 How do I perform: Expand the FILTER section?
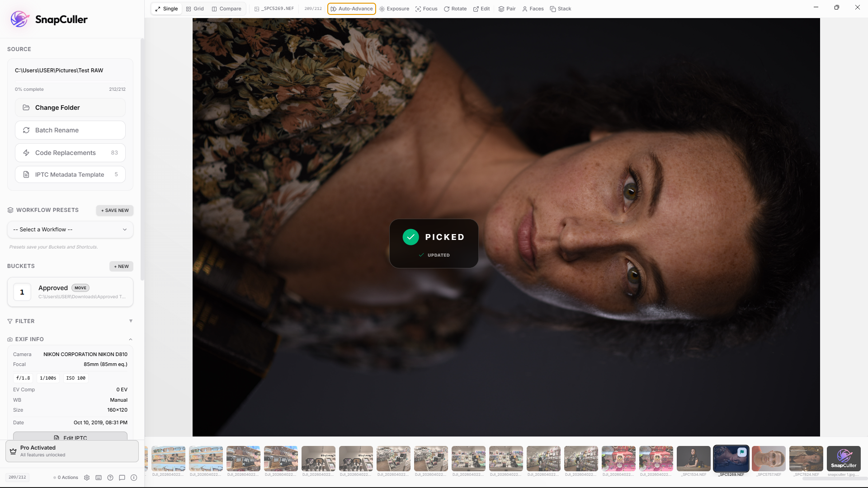[x=131, y=321]
